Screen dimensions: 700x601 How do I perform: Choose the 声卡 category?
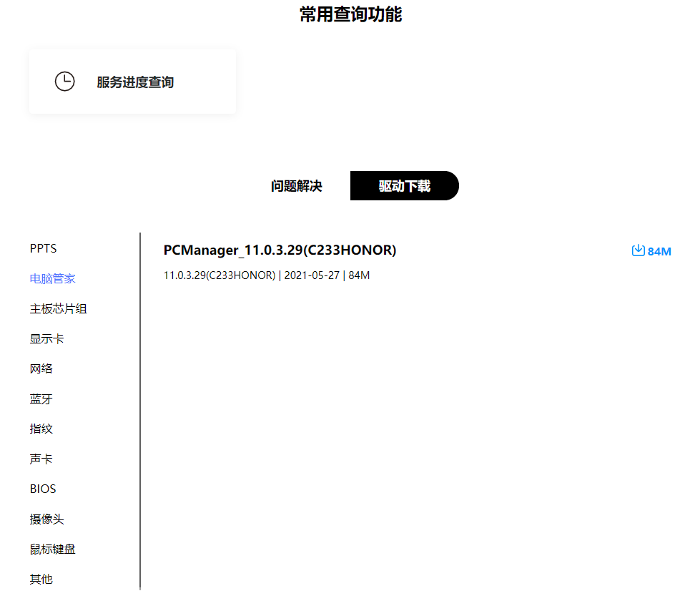(41, 459)
